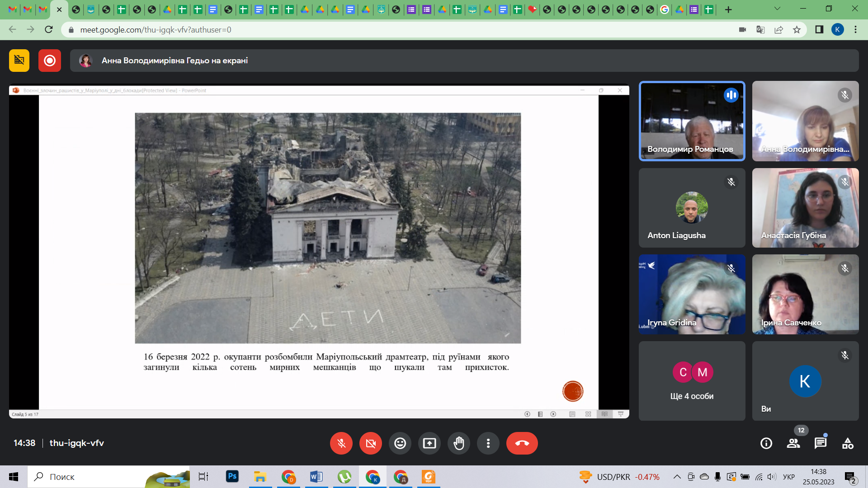Open the emoji reactions panel
The width and height of the screenshot is (868, 488).
[400, 443]
